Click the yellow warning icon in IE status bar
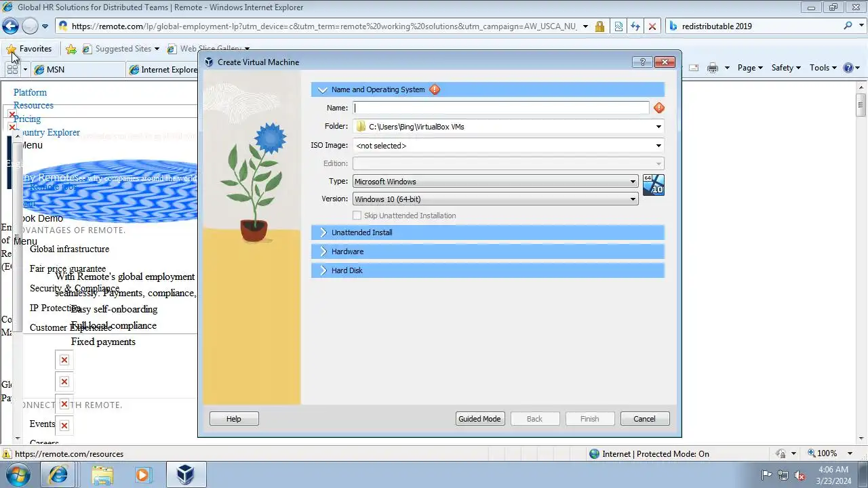 [7, 454]
